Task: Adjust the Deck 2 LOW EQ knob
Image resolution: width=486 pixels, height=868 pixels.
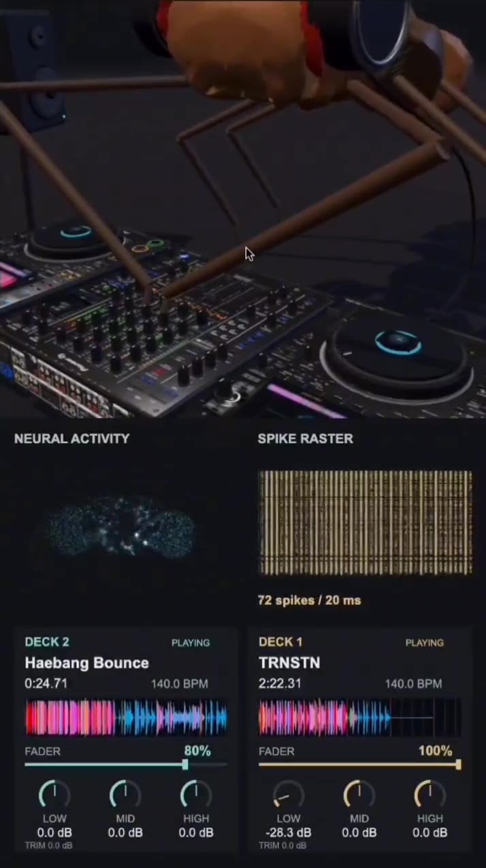Action: pos(54,794)
